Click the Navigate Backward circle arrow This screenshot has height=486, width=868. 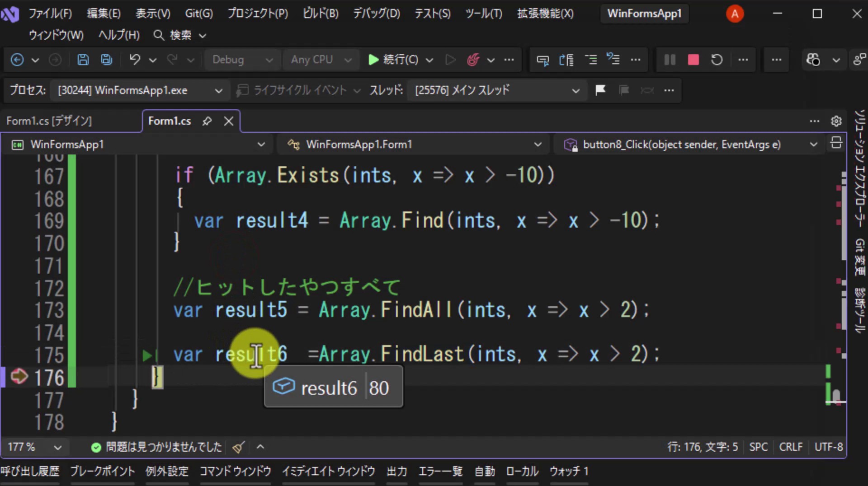point(17,60)
